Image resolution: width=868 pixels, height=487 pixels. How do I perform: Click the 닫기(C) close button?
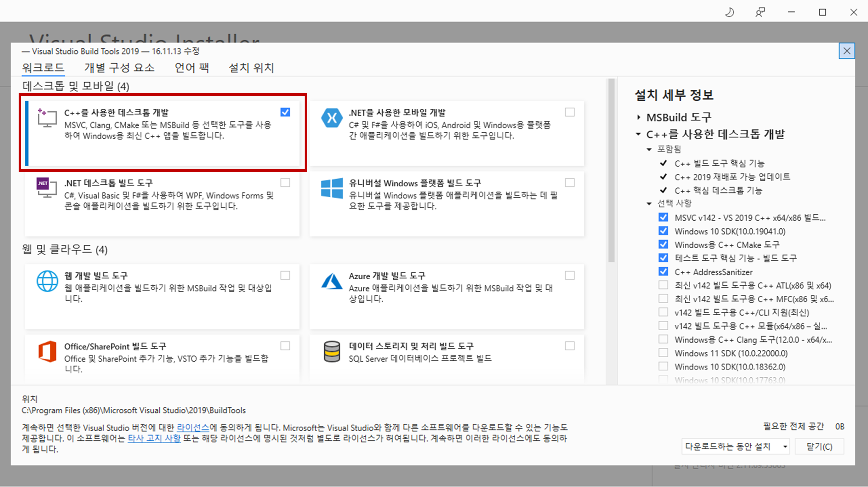819,446
